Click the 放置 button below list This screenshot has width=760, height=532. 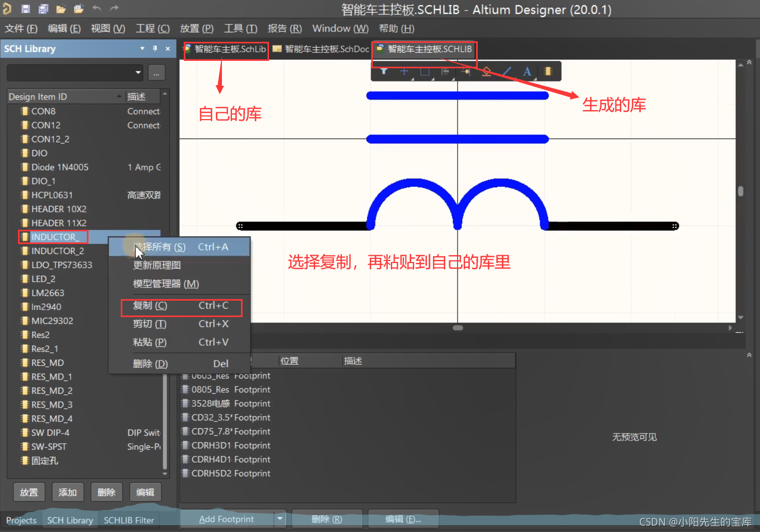(x=29, y=492)
